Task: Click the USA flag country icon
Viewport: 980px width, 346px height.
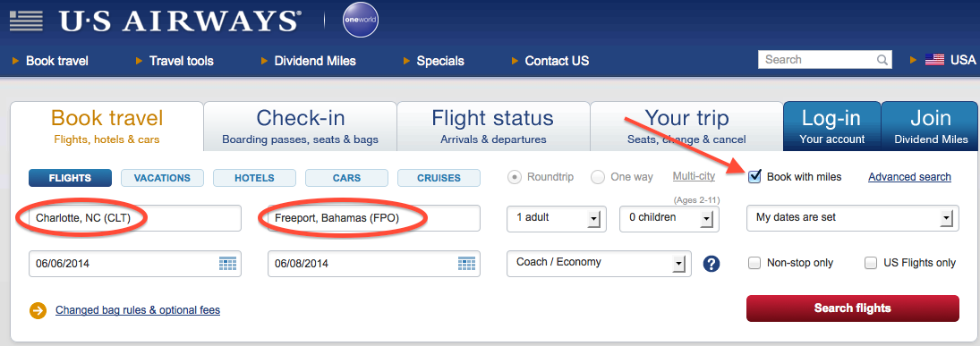Action: [x=934, y=60]
